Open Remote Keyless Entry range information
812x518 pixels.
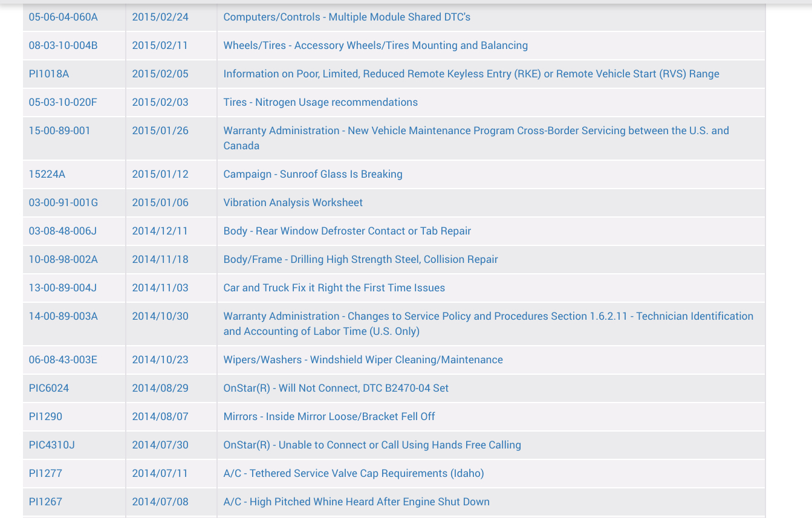coord(472,74)
